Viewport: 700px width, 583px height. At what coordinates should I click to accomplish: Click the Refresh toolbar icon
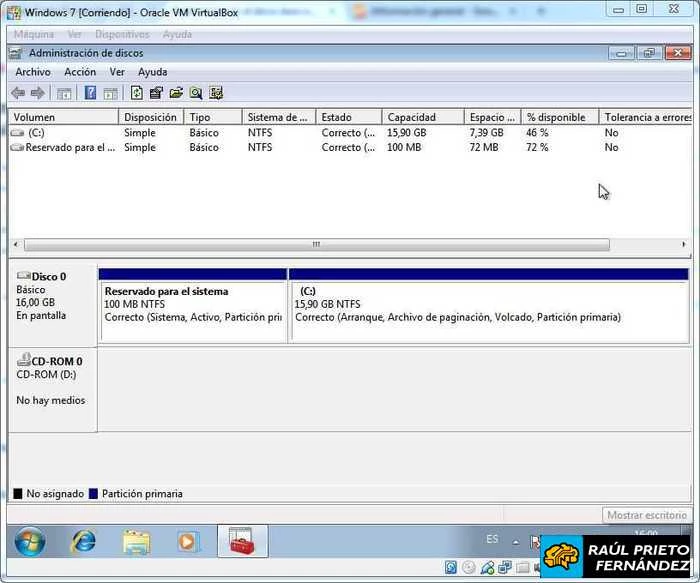[137, 93]
